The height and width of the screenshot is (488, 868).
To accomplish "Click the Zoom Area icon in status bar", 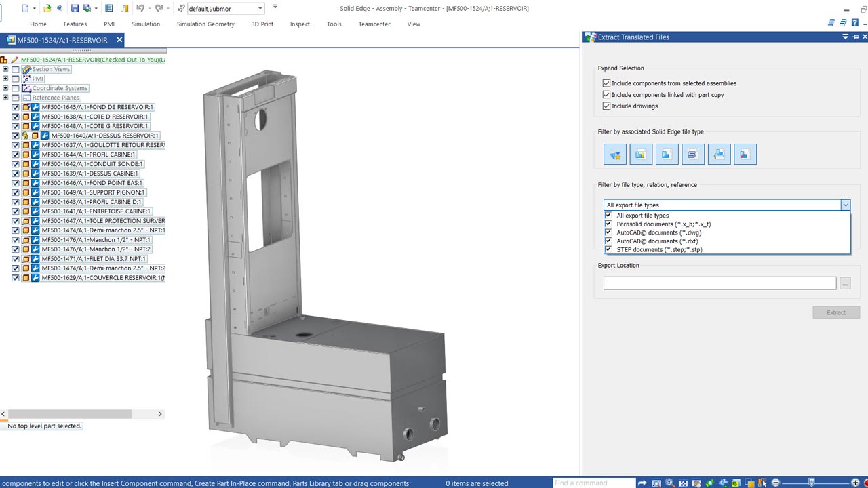I will (x=656, y=483).
